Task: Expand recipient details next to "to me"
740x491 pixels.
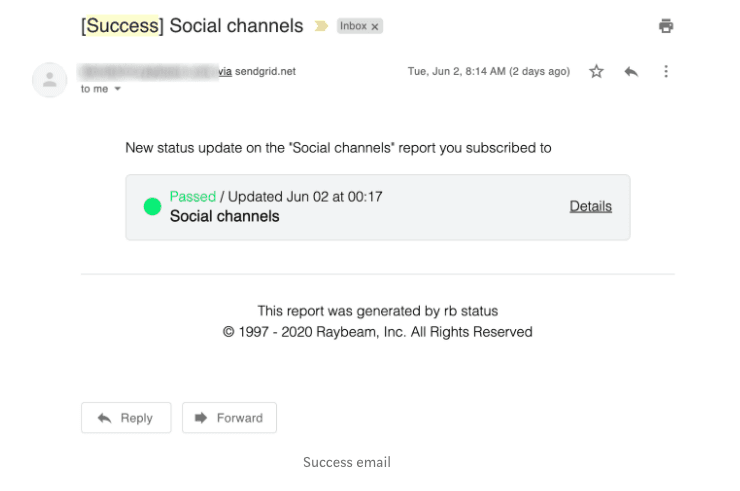Action: click(118, 89)
